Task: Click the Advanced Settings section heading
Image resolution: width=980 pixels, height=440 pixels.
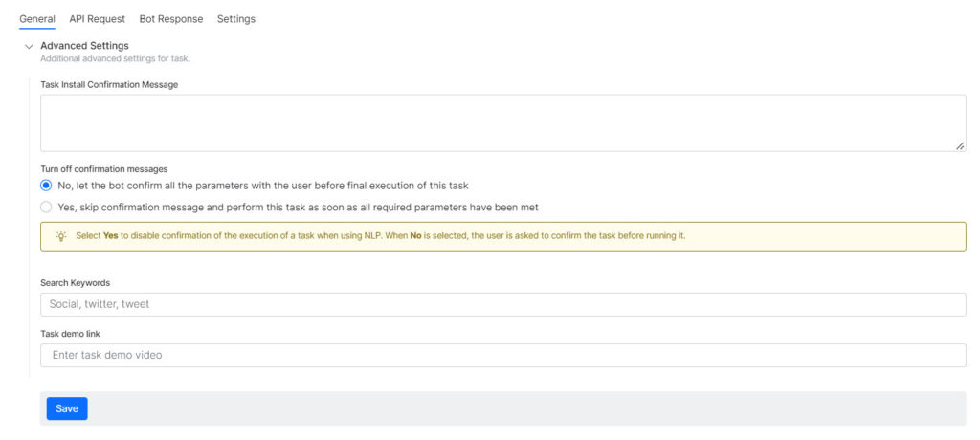Action: (x=84, y=45)
